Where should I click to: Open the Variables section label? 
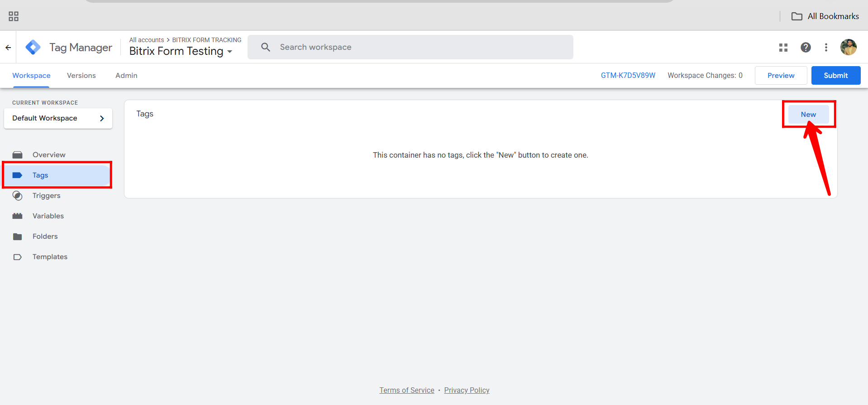pos(48,216)
